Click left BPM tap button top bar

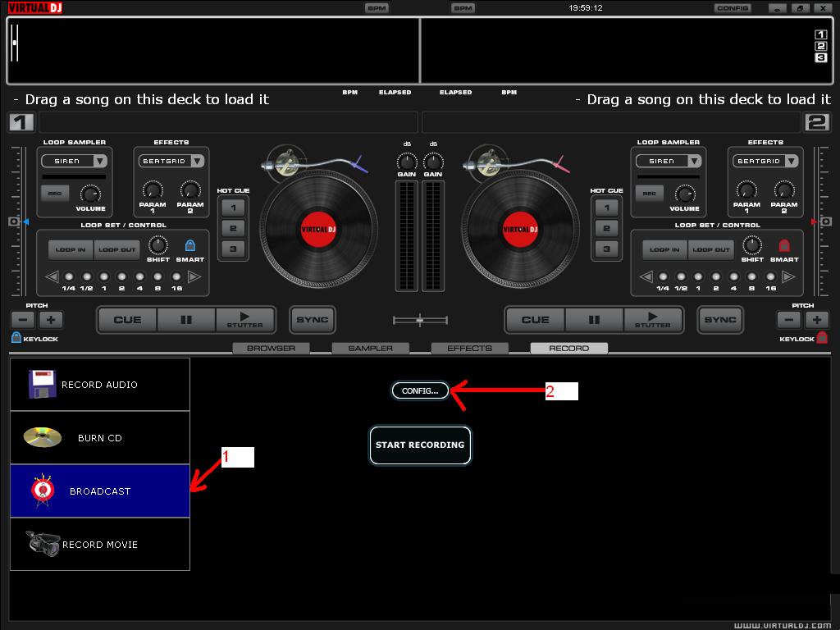point(377,8)
